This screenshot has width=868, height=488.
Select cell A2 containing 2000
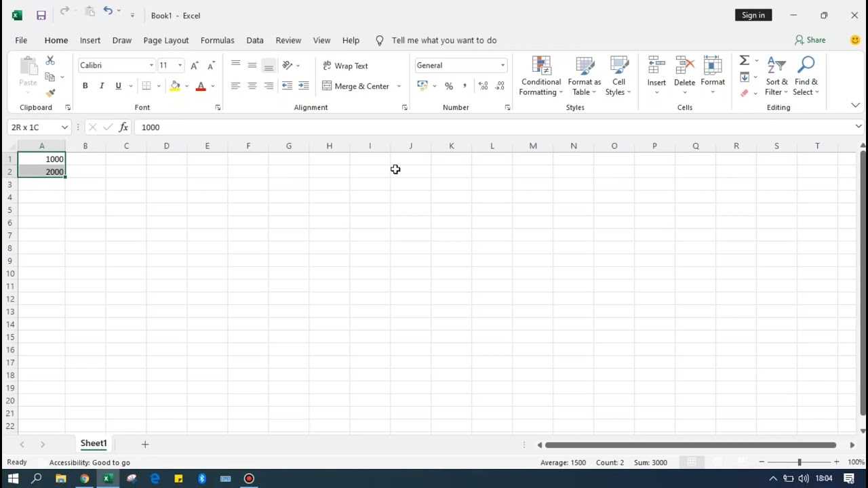pyautogui.click(x=41, y=171)
